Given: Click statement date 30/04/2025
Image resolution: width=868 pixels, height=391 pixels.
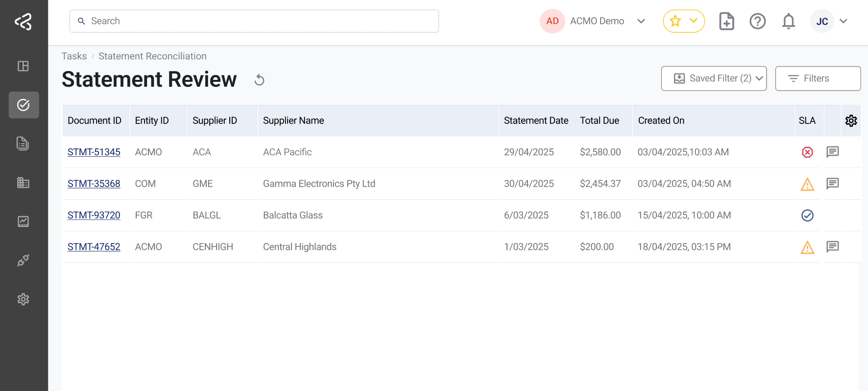Looking at the screenshot, I should (529, 184).
